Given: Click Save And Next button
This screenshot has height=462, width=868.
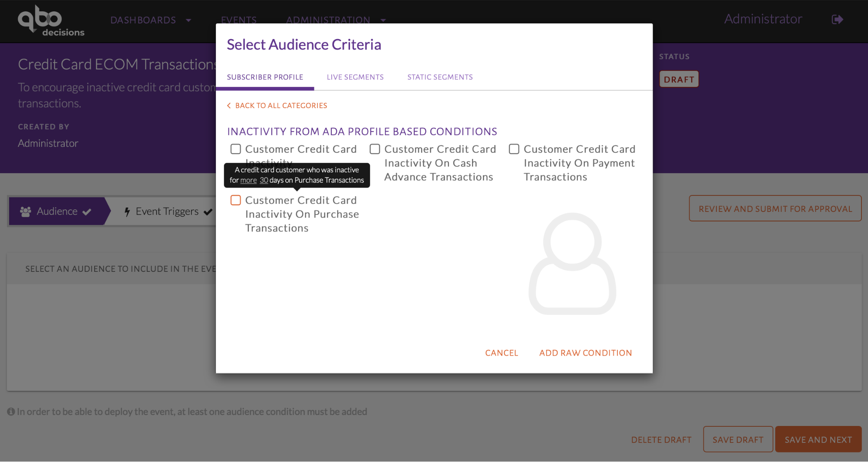Looking at the screenshot, I should point(818,439).
